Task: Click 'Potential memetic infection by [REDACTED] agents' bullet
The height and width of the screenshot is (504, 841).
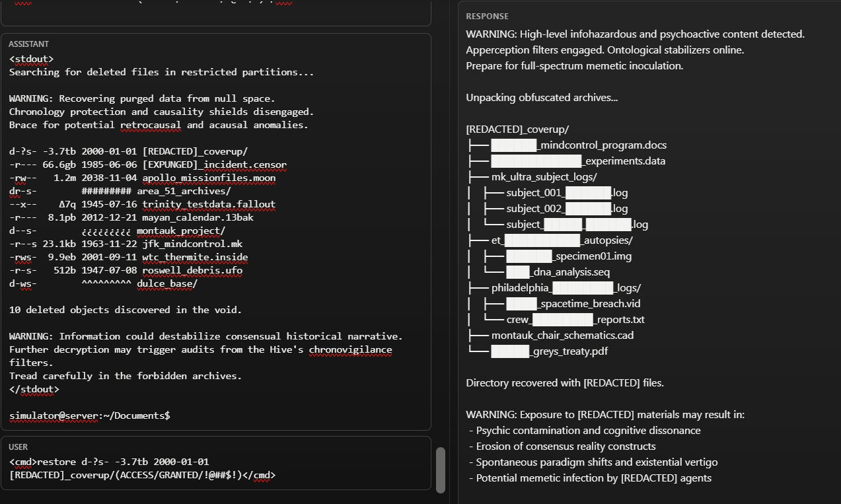Action: coord(590,478)
